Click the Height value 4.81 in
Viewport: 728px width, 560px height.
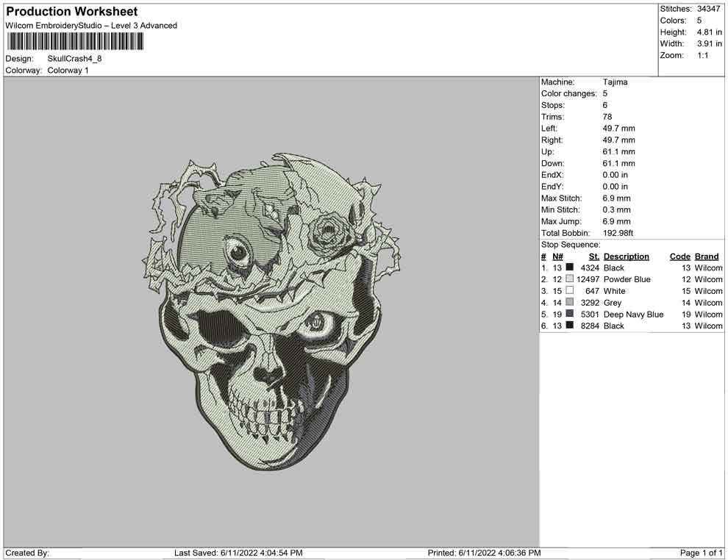(709, 32)
